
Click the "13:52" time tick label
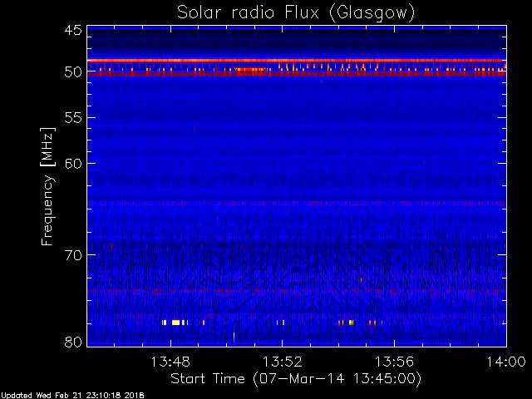pos(283,362)
